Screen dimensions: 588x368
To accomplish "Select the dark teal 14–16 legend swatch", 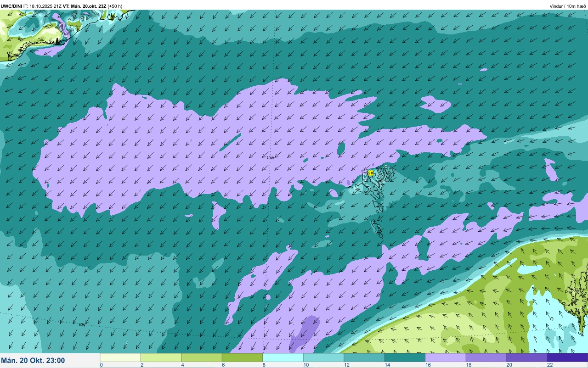I will 405,357.
